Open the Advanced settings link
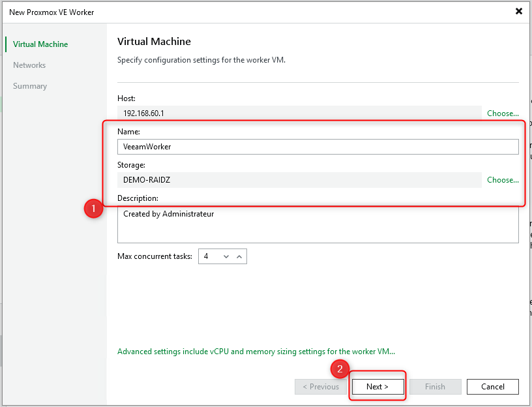 tap(256, 351)
